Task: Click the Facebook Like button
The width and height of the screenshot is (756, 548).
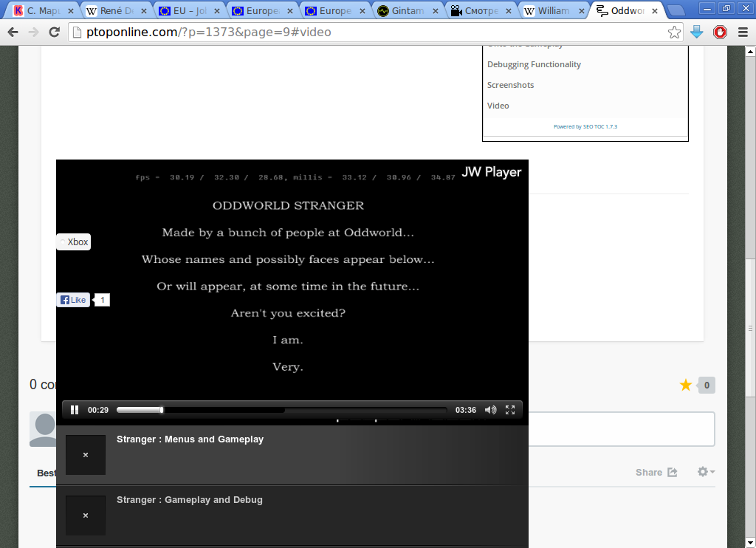Action: pos(73,300)
